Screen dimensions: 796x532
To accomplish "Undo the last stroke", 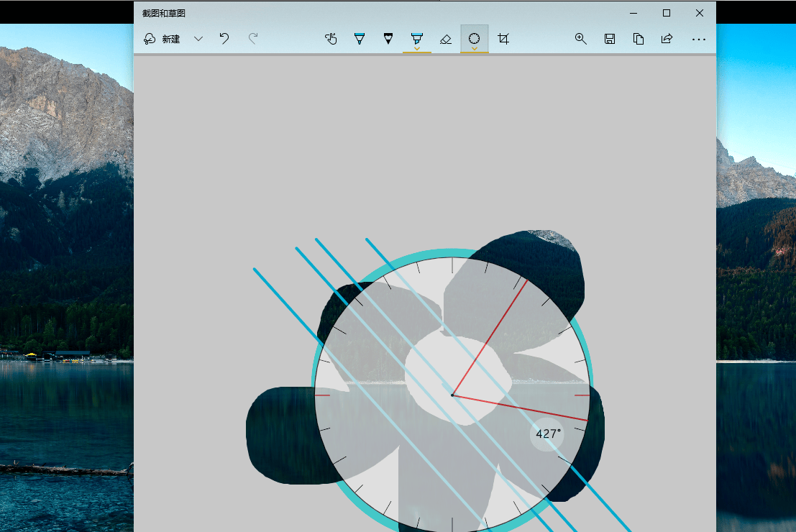I will [224, 39].
